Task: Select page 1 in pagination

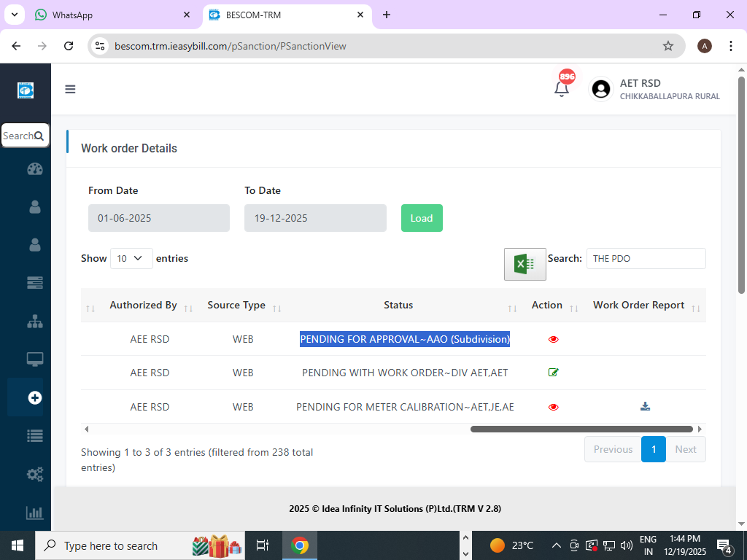Action: [x=653, y=449]
